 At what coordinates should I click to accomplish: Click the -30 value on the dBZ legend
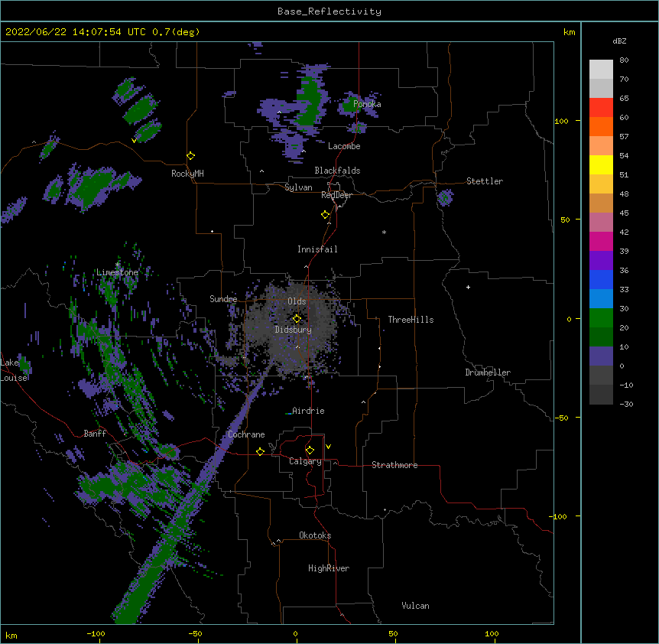click(x=626, y=404)
